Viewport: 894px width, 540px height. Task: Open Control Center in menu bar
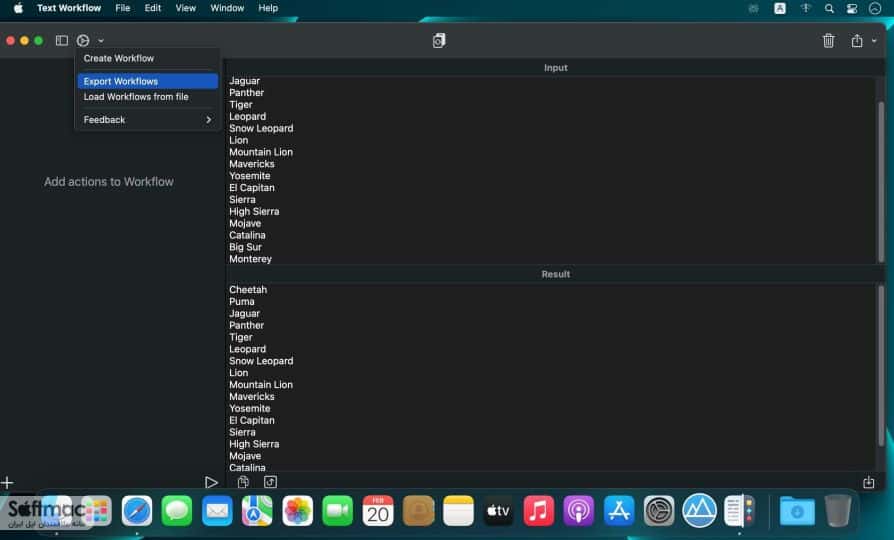[x=852, y=9]
